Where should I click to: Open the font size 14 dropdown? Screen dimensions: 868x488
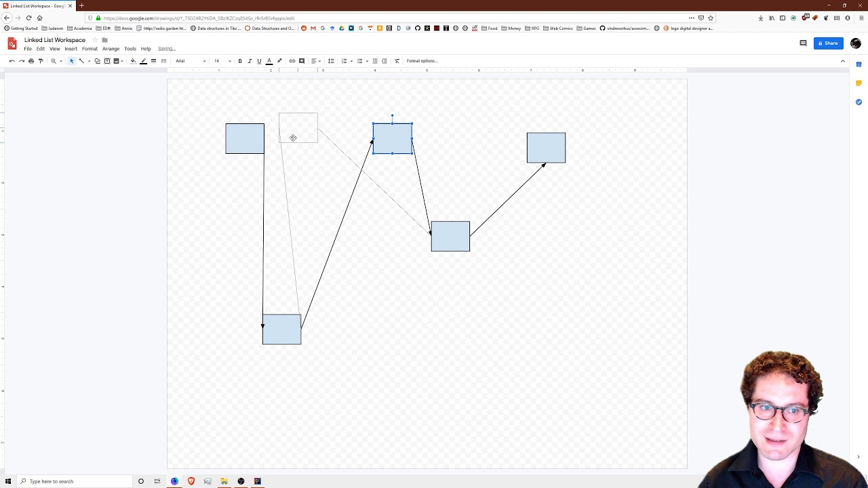[x=222, y=61]
